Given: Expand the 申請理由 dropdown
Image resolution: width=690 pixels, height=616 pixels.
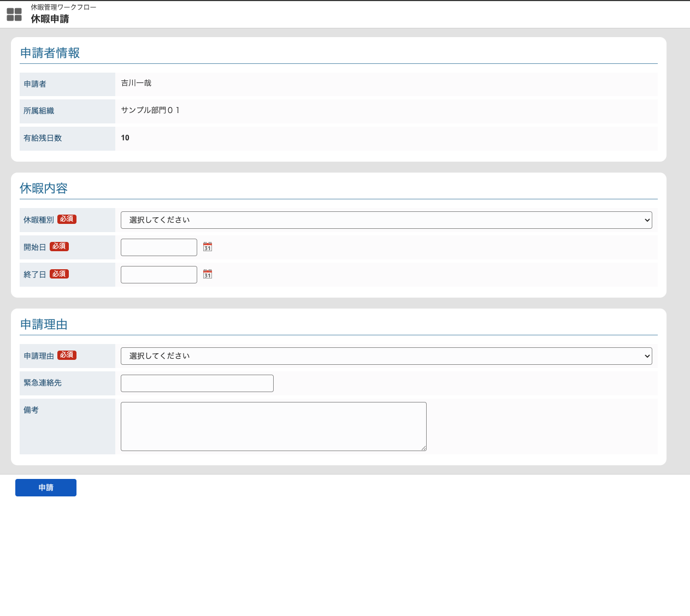Looking at the screenshot, I should click(386, 356).
